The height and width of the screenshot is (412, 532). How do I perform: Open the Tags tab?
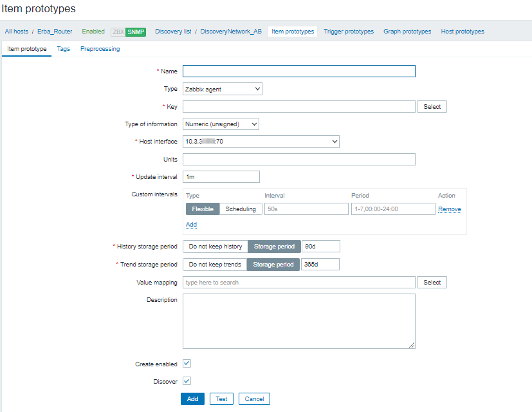63,49
